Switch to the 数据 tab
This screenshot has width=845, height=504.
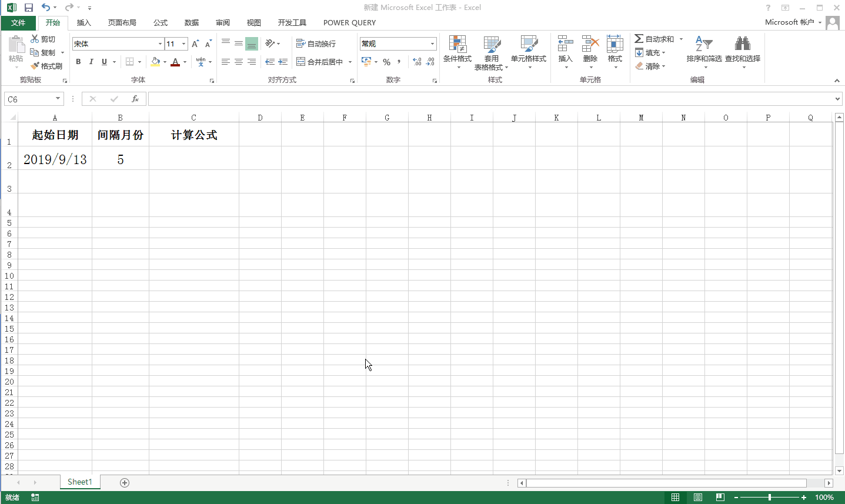point(192,23)
